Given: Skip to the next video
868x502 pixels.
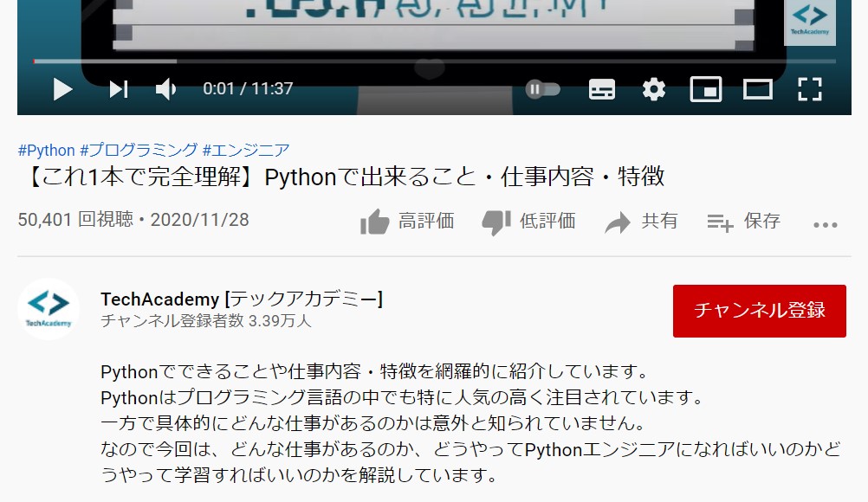Looking at the screenshot, I should point(119,88).
